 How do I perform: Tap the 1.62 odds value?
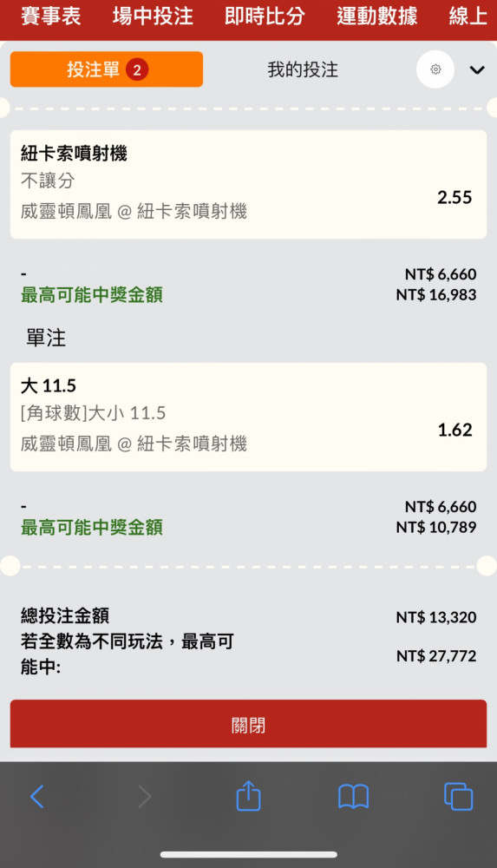pyautogui.click(x=455, y=431)
